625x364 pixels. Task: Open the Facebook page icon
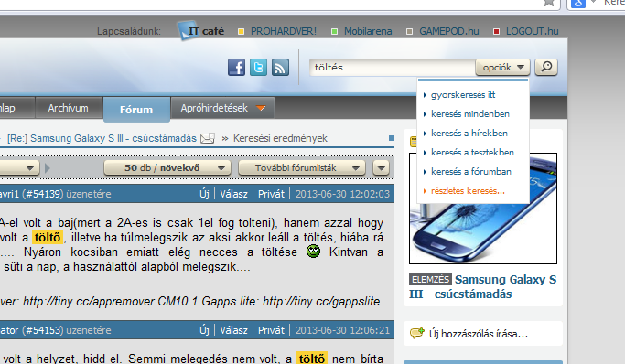click(x=236, y=68)
